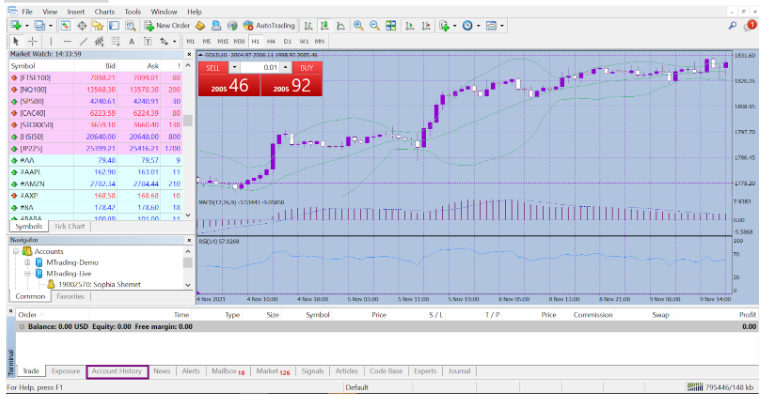The width and height of the screenshot is (769, 403).
Task: Open the Strategy Tester icon
Action: point(130,25)
